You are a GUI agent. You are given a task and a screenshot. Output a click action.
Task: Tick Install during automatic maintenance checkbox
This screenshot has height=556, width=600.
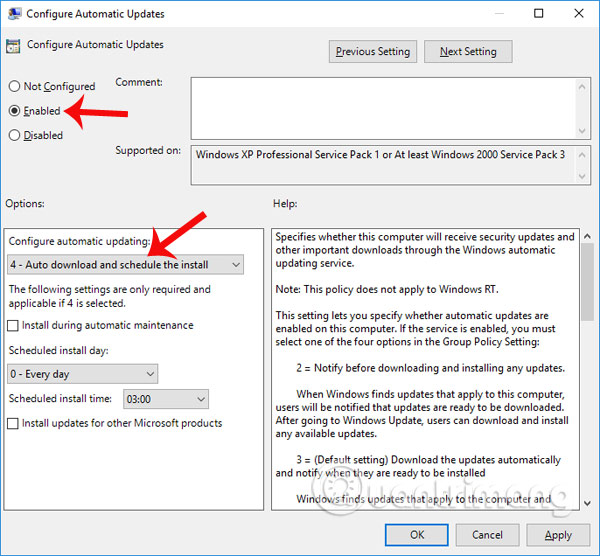pos(13,326)
